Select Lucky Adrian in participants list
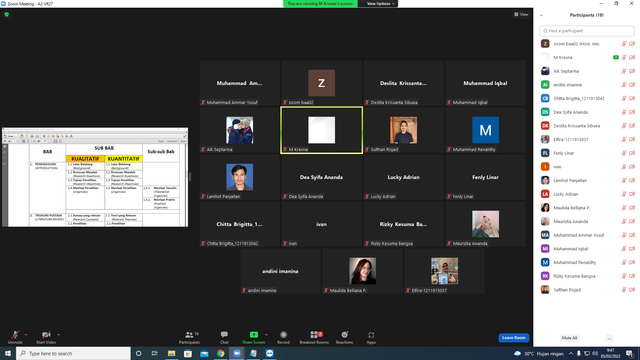This screenshot has width=640, height=360. click(587, 194)
